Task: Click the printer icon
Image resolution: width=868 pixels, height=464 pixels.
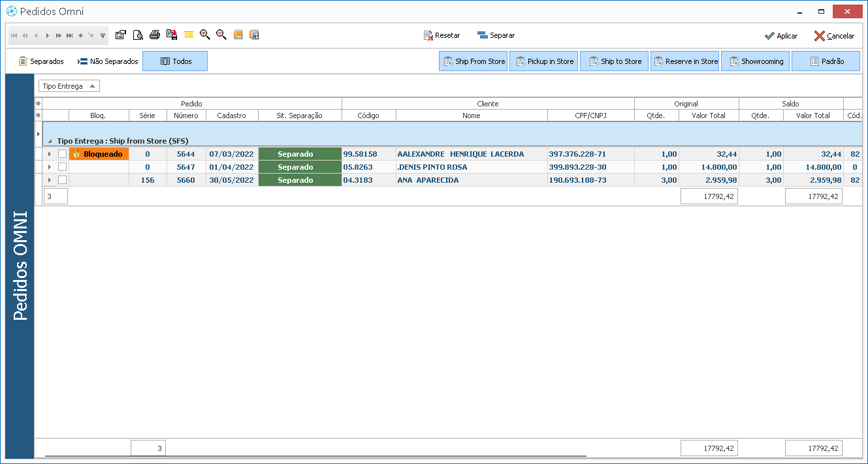Action: (x=155, y=35)
